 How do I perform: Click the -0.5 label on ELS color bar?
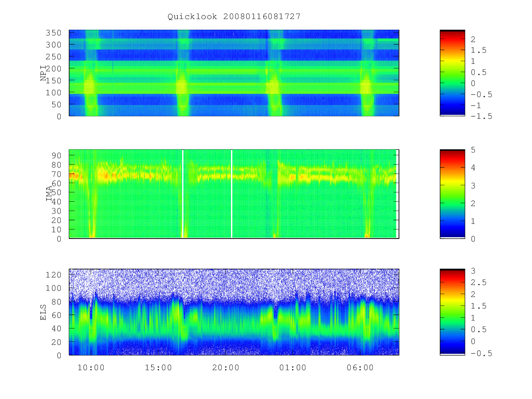coord(481,353)
